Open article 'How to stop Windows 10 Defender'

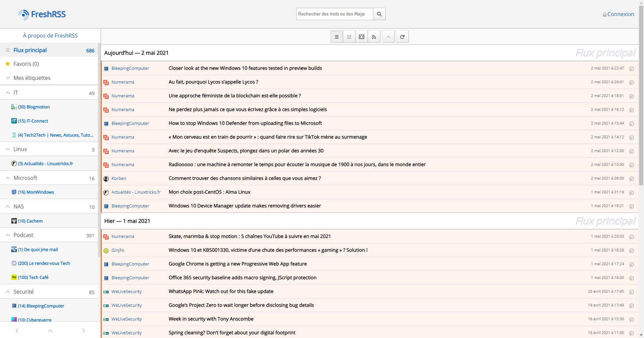click(x=245, y=123)
